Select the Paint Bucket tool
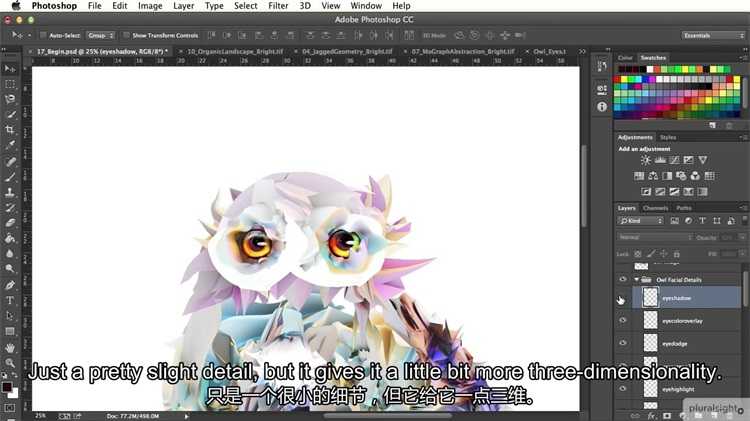Screen dimensions: 750x421 point(10,238)
